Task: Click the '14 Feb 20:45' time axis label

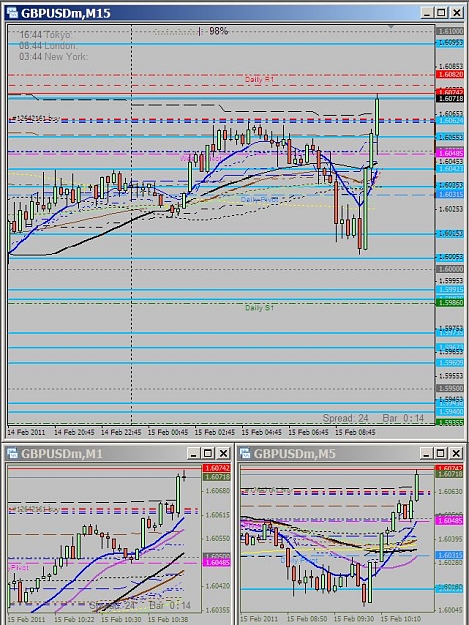Action: pyautogui.click(x=74, y=432)
